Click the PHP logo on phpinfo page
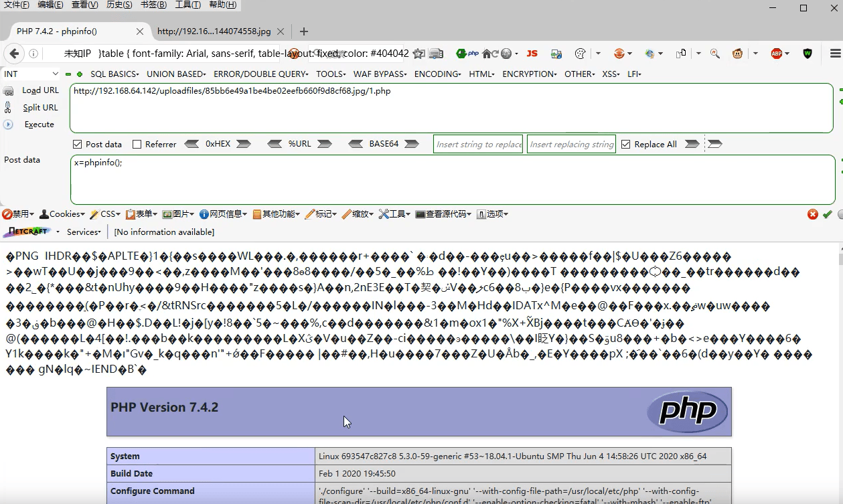Screen dimensions: 843x504 [x=687, y=412]
